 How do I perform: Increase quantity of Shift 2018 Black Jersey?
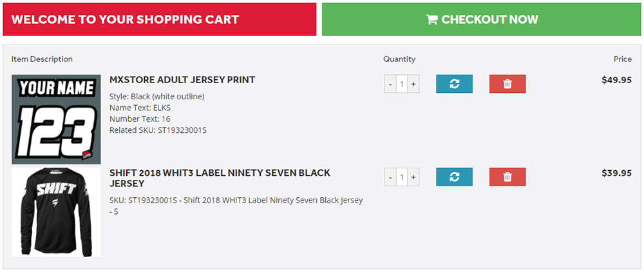pyautogui.click(x=413, y=177)
